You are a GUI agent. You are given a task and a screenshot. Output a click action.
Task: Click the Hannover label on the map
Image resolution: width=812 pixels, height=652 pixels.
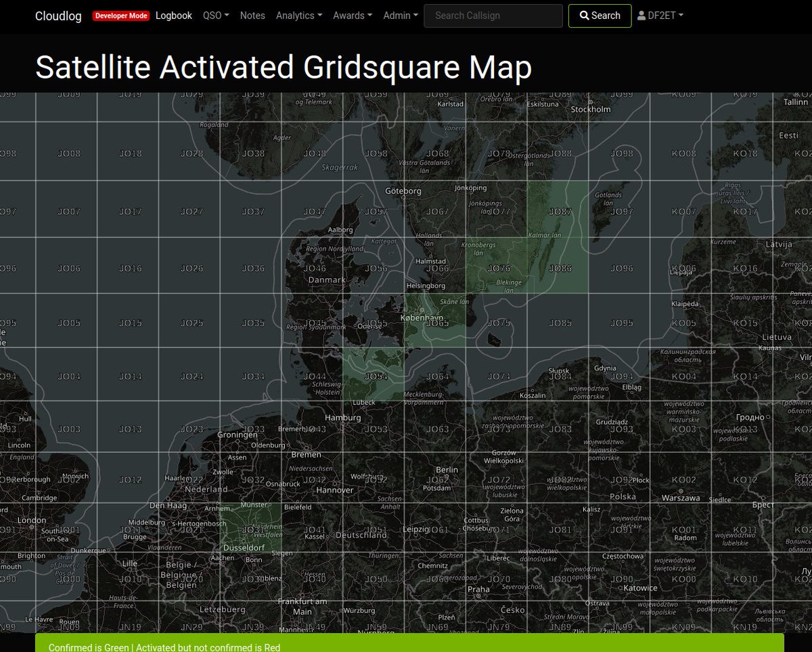click(335, 490)
